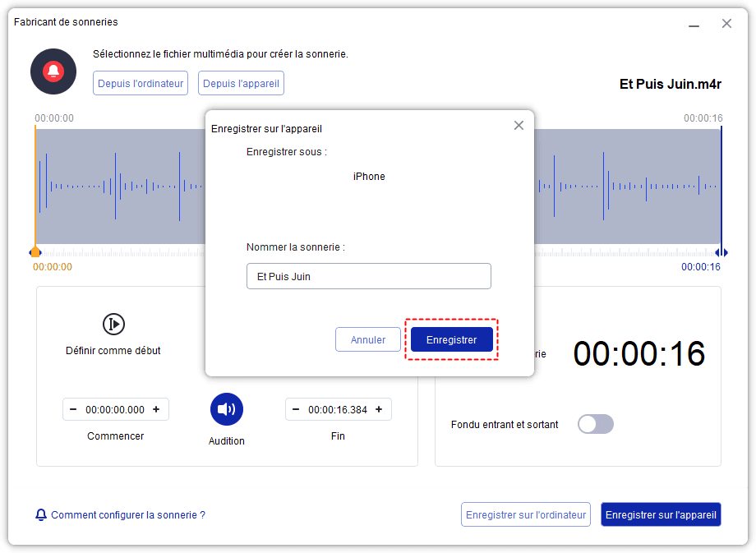The height and width of the screenshot is (553, 756).
Task: Click the orange start marker on timeline
Action: [x=35, y=252]
